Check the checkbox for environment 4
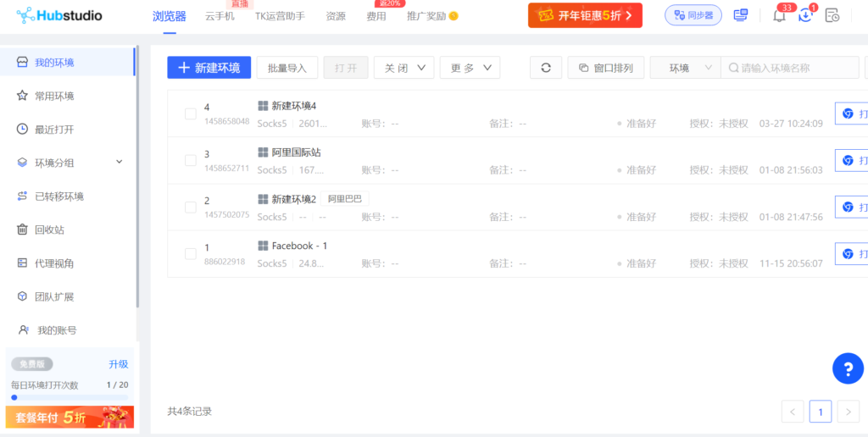This screenshot has height=437, width=868. click(x=191, y=113)
